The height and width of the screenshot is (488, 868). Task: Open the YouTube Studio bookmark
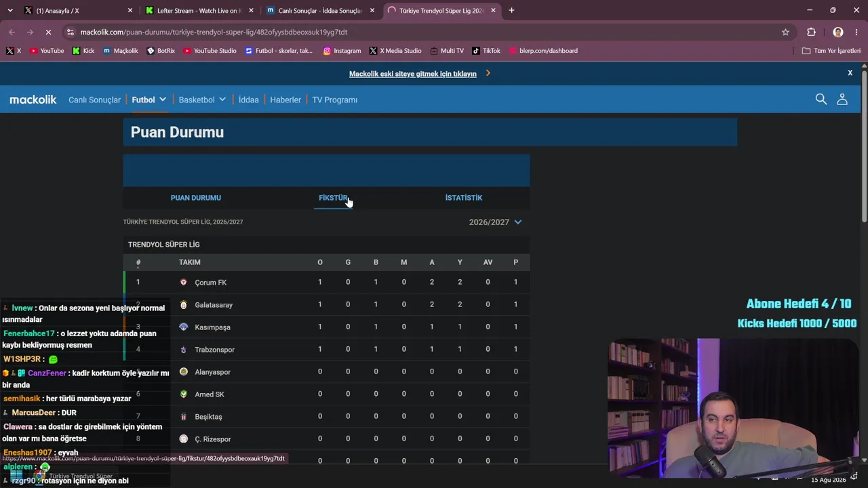click(210, 51)
